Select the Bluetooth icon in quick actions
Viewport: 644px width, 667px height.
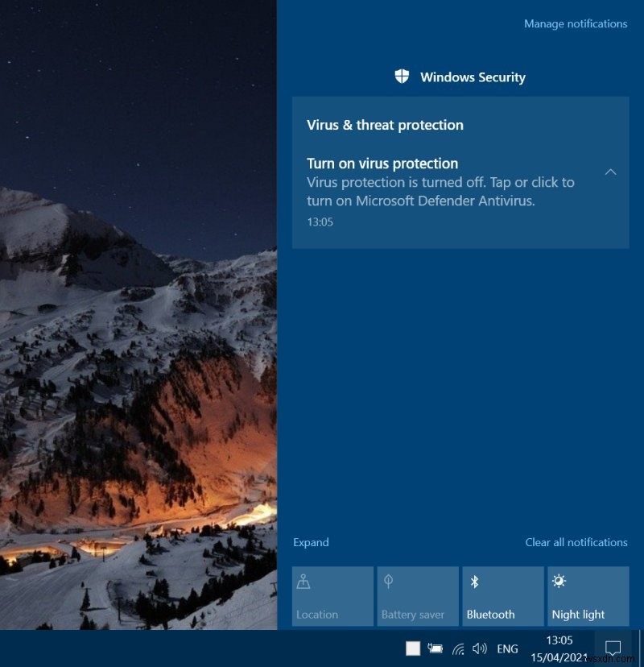pos(473,579)
